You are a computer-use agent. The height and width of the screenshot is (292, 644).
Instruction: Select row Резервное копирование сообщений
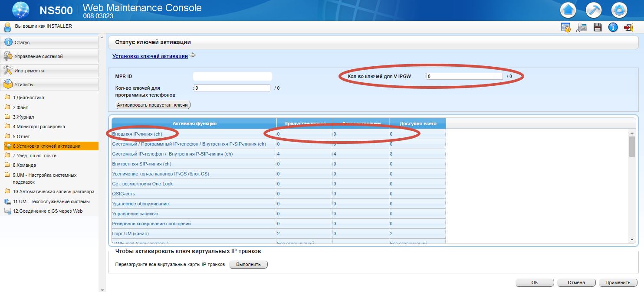279,224
